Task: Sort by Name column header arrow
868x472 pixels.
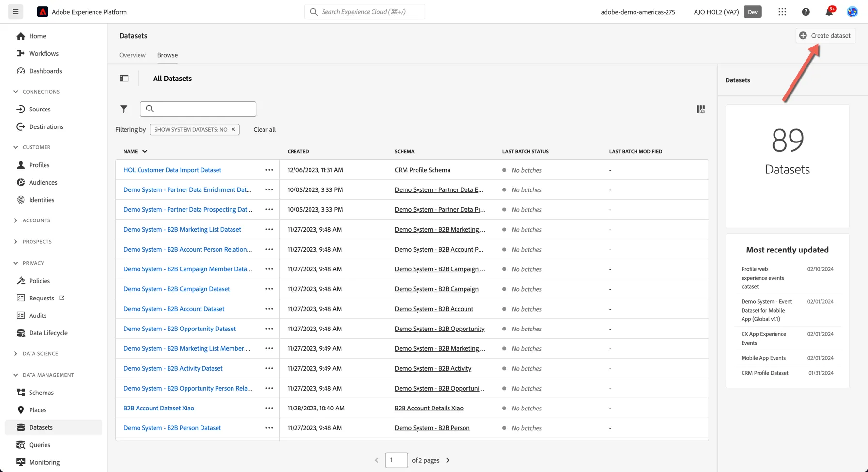Action: [145, 151]
